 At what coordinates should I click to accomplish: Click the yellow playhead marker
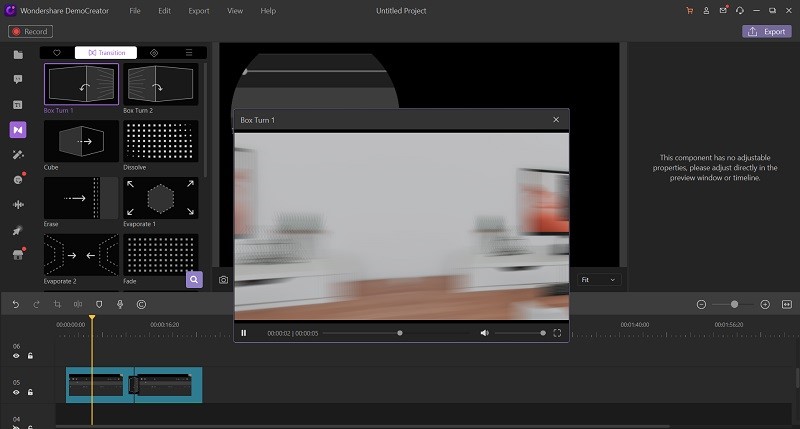point(92,318)
